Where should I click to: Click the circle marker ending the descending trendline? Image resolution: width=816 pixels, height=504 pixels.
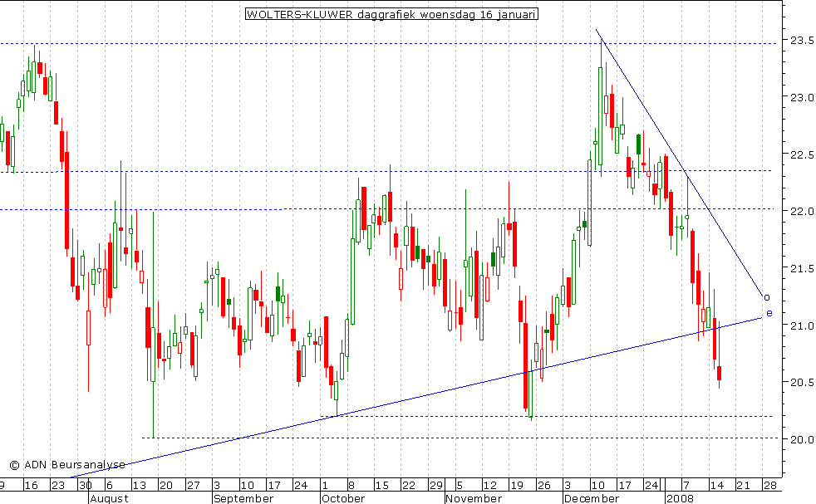tap(767, 297)
